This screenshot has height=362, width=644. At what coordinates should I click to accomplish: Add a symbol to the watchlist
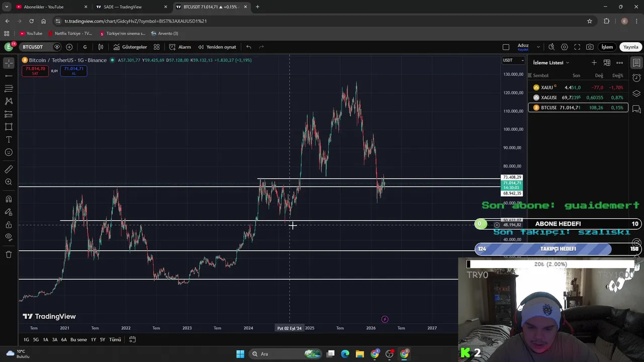coord(594,62)
